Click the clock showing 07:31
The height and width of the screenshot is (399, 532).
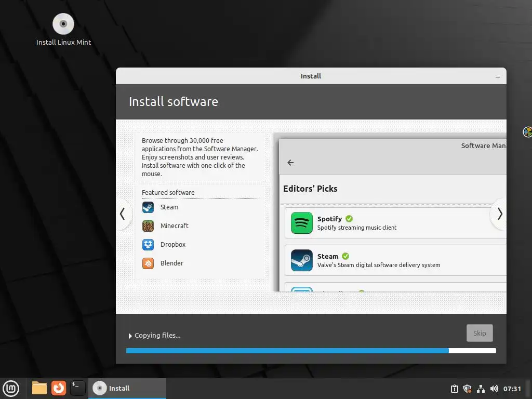(512, 389)
